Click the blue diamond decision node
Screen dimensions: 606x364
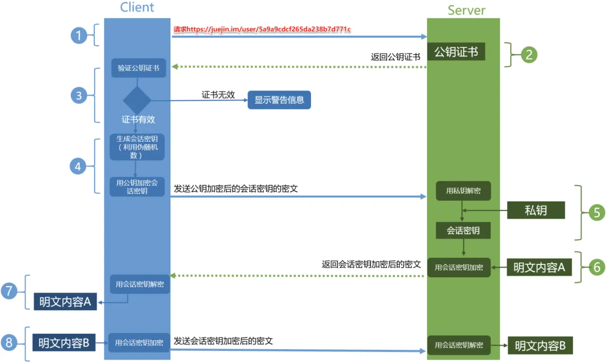(137, 100)
